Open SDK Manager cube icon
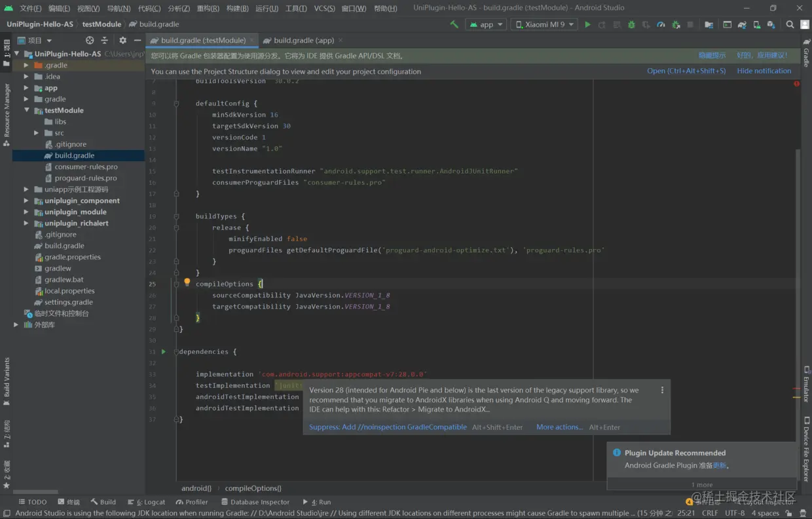Image resolution: width=812 pixels, height=519 pixels. (771, 24)
